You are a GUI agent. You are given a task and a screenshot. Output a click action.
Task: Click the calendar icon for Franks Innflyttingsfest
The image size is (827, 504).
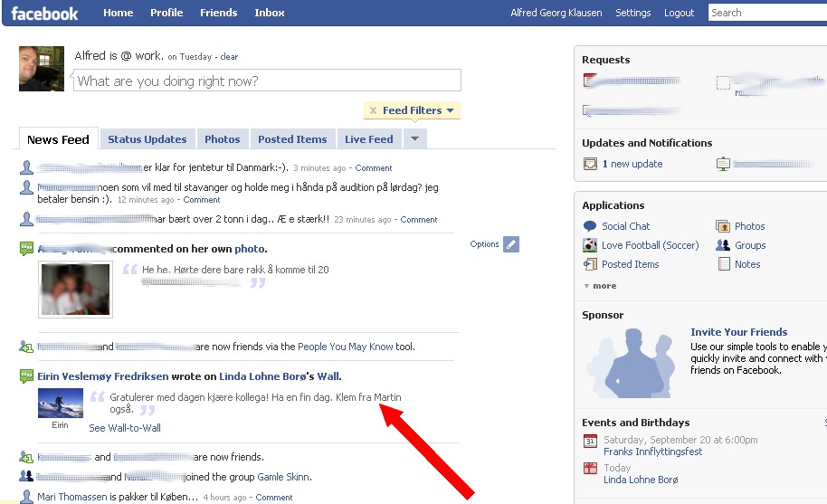[x=590, y=441]
